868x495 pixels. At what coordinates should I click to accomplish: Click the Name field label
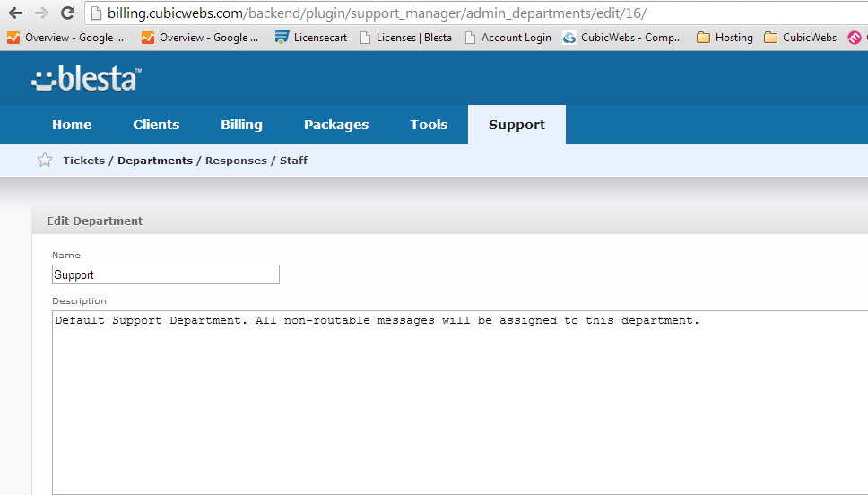pyautogui.click(x=65, y=256)
